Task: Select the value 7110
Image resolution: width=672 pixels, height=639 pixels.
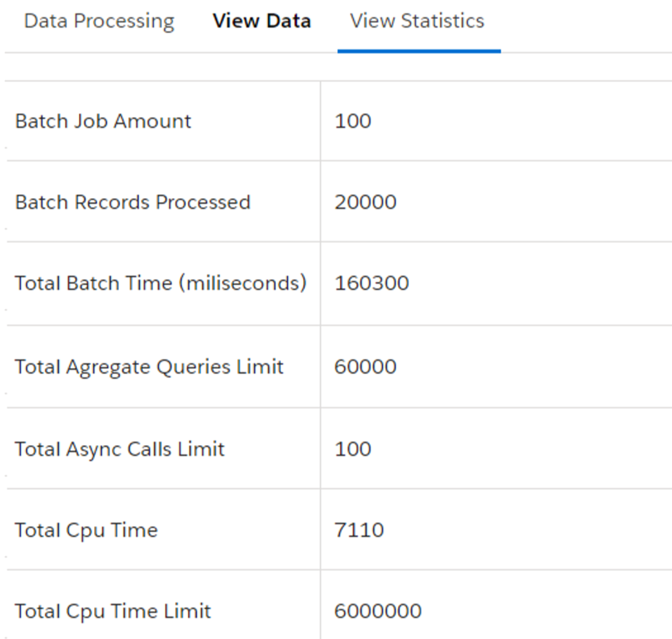Action: point(359,530)
